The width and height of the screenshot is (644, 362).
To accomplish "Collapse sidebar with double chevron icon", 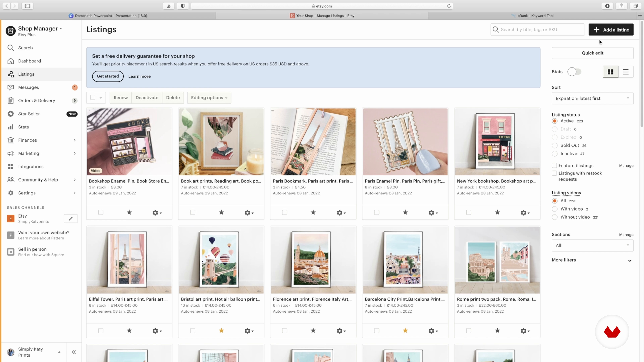I will pos(74,352).
